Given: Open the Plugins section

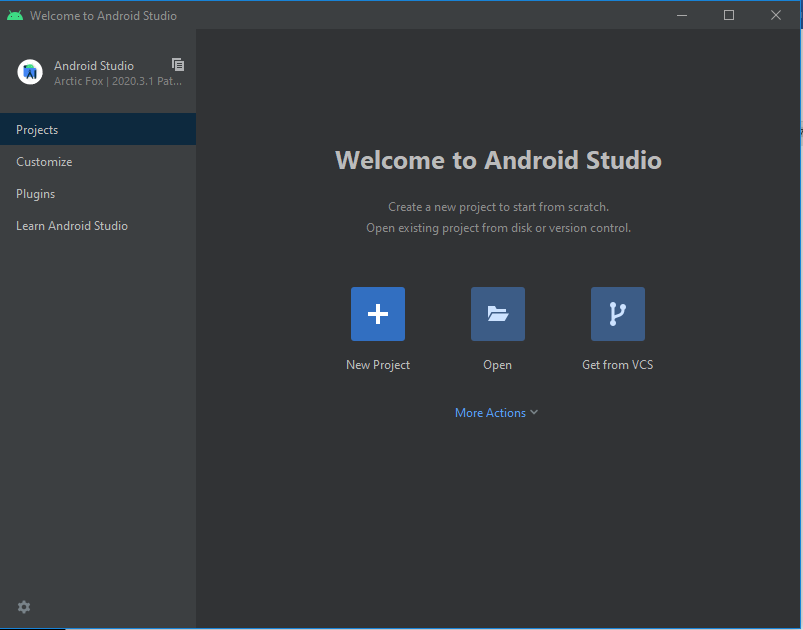Looking at the screenshot, I should pyautogui.click(x=35, y=194).
